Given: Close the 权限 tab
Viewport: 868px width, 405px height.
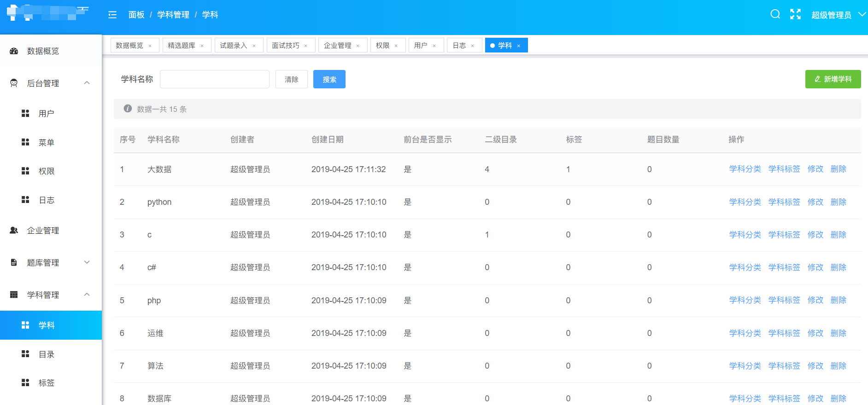Looking at the screenshot, I should (x=396, y=46).
